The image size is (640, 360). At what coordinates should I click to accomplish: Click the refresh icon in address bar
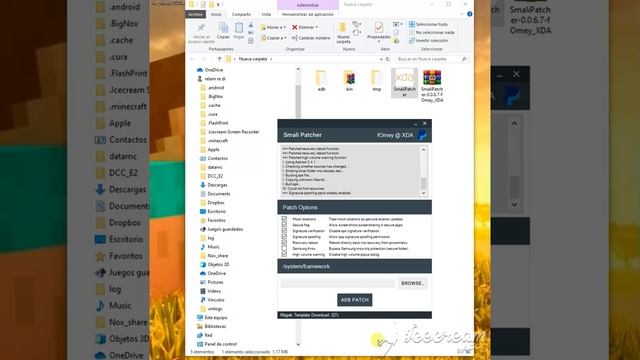click(388, 59)
